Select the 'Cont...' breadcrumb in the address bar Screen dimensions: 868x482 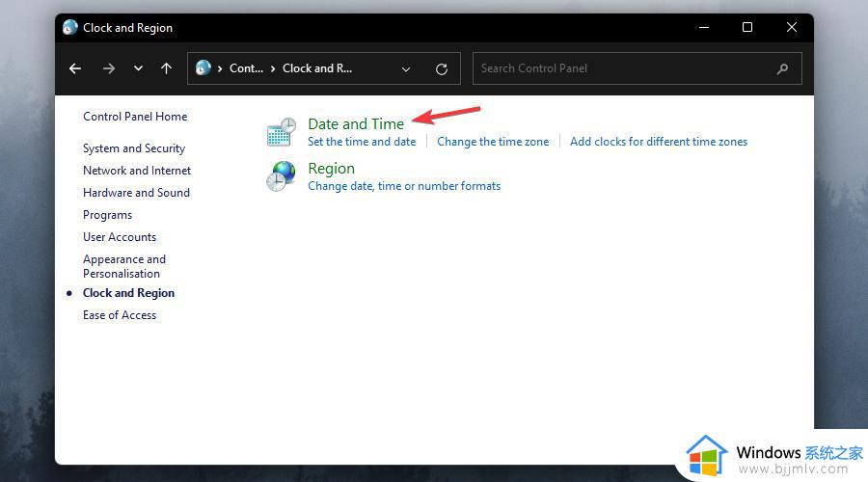(x=246, y=68)
